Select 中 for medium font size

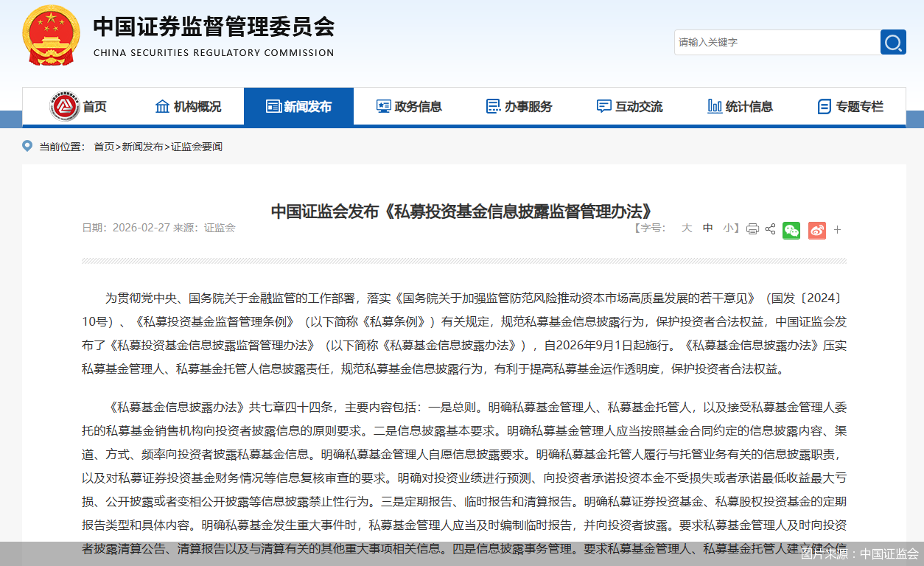point(707,228)
